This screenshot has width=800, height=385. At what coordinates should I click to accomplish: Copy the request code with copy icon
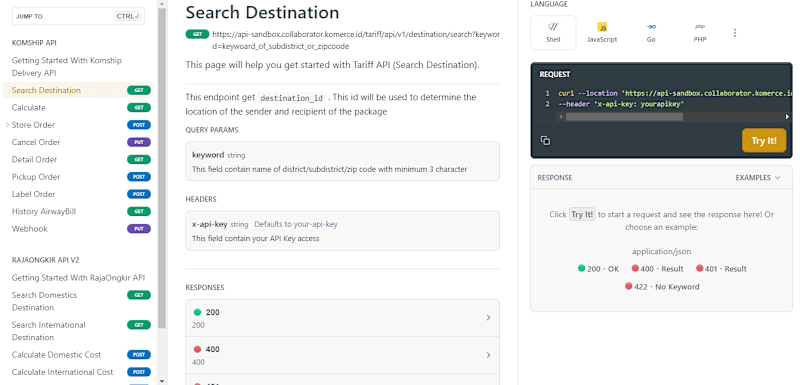[545, 140]
